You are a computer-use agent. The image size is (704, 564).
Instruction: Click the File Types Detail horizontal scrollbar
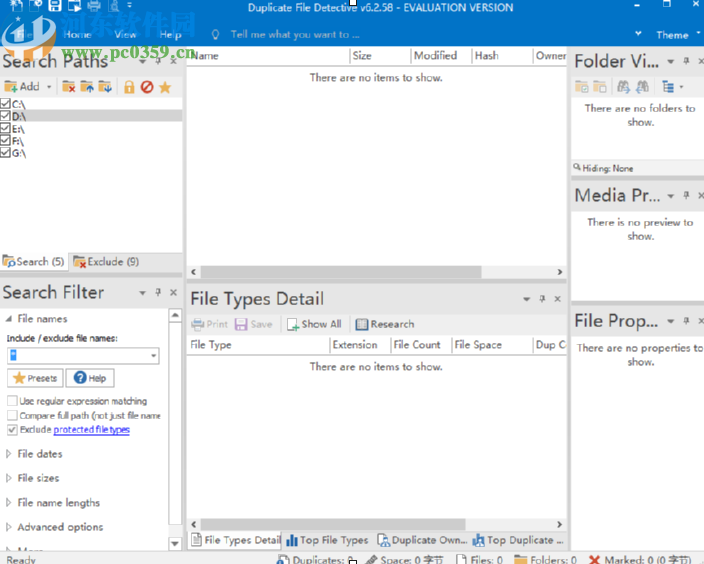pos(333,524)
